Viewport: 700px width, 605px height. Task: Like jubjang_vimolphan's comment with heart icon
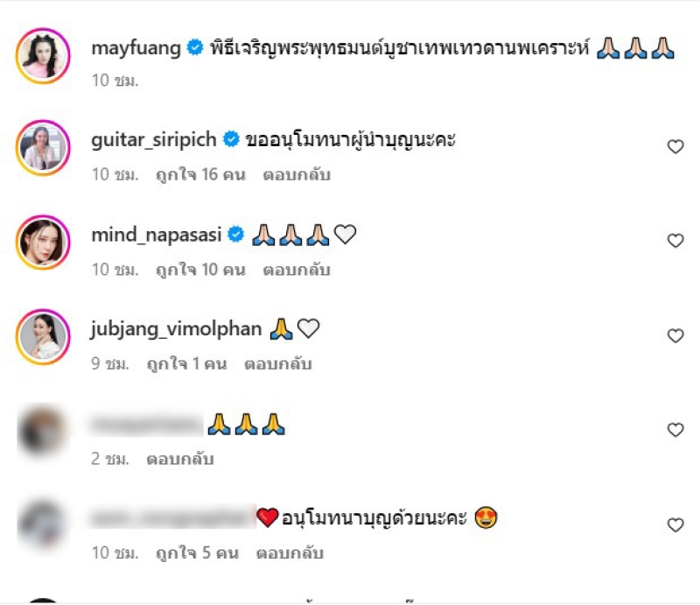click(x=675, y=336)
